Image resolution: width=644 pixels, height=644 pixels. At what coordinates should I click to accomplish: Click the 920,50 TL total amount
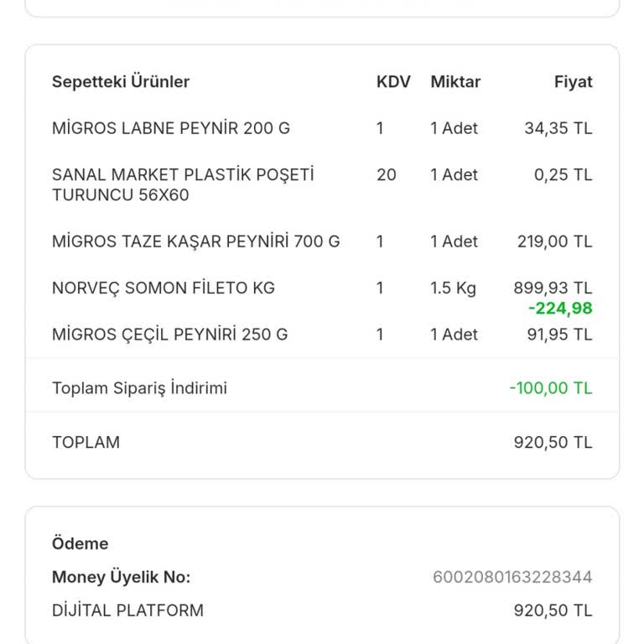(553, 443)
